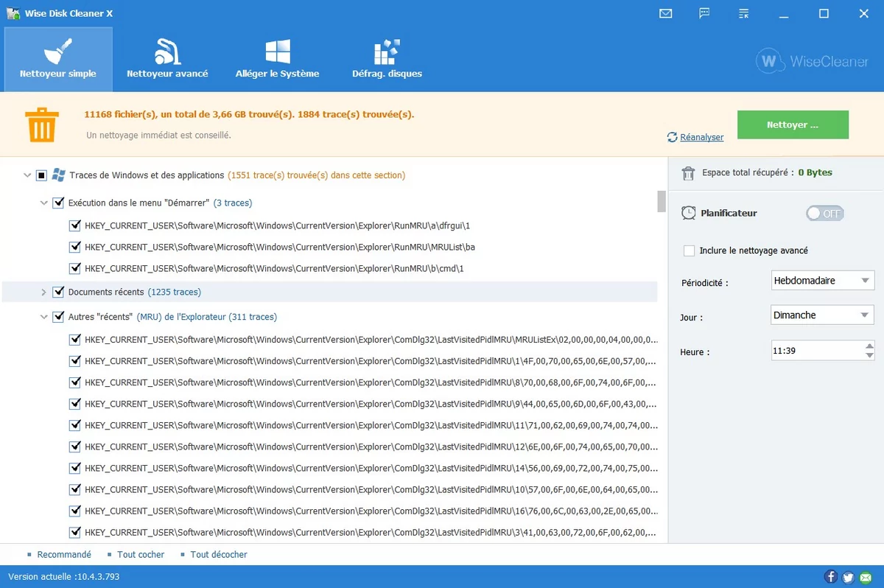Expand the Documents récents group

click(x=44, y=293)
